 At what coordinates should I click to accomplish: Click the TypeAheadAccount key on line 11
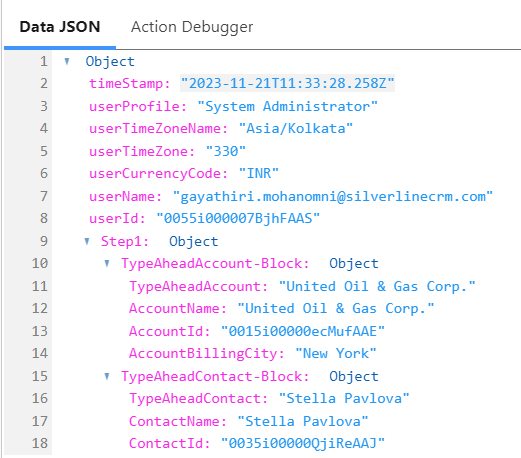(199, 286)
